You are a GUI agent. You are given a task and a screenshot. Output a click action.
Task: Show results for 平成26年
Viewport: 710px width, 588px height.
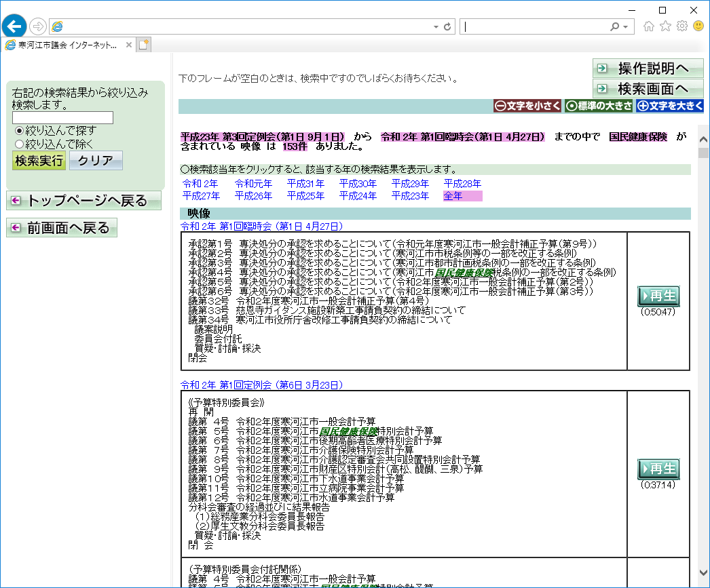(254, 196)
